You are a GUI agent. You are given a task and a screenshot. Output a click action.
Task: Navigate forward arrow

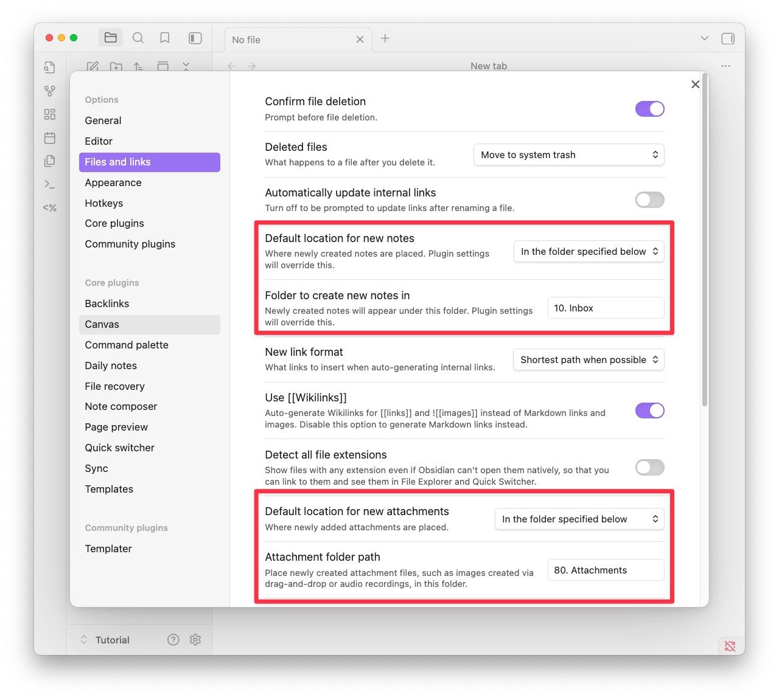click(x=252, y=66)
